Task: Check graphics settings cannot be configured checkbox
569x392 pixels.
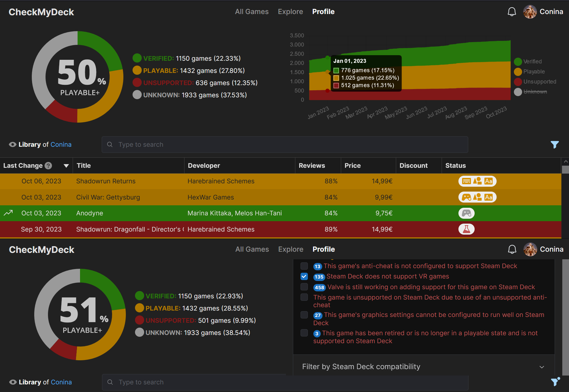Action: (304, 315)
